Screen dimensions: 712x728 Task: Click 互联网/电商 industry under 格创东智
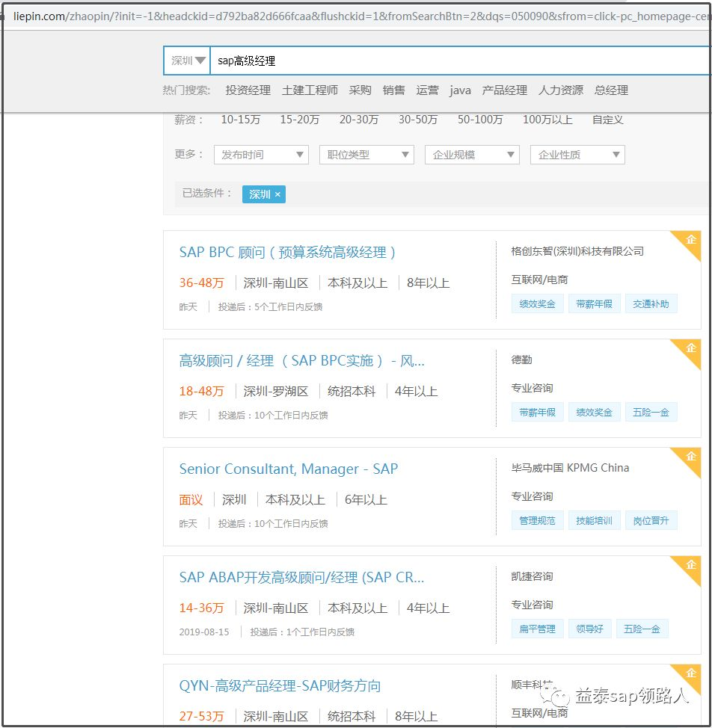click(539, 280)
